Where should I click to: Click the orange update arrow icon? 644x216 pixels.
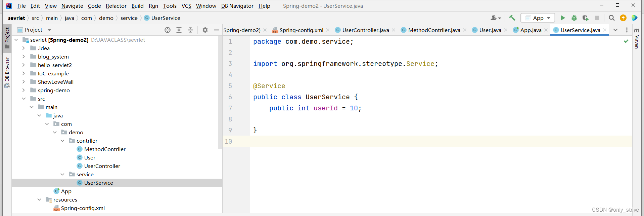coord(623,18)
